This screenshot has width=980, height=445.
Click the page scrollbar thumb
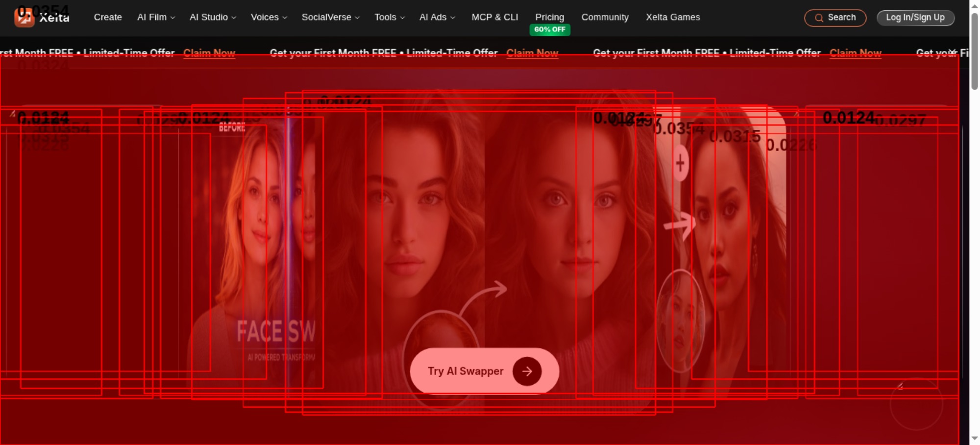[975, 51]
